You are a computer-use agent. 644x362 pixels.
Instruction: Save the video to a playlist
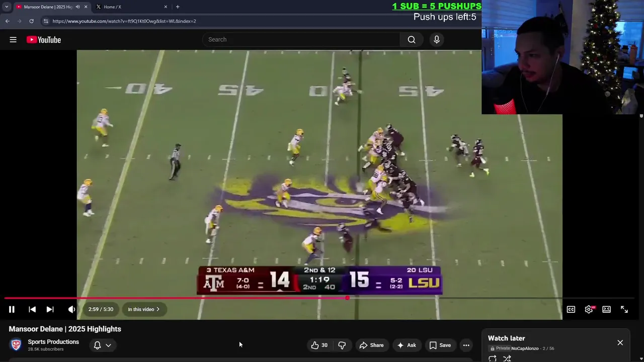[x=440, y=345]
